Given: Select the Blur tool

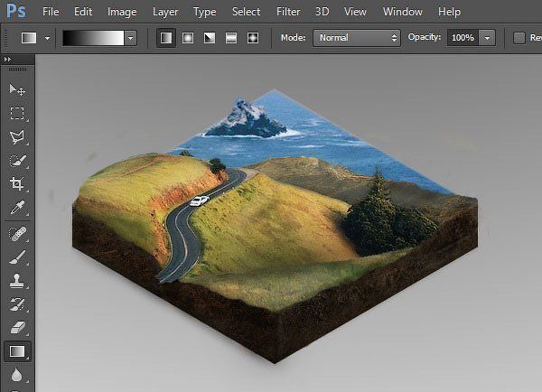Looking at the screenshot, I should 17,375.
